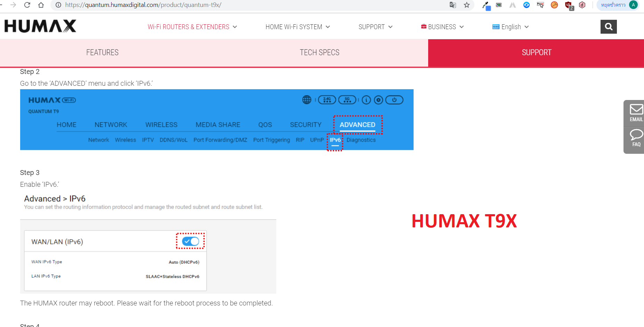The height and width of the screenshot is (327, 644).
Task: Open the Google Translate page icon
Action: [453, 5]
